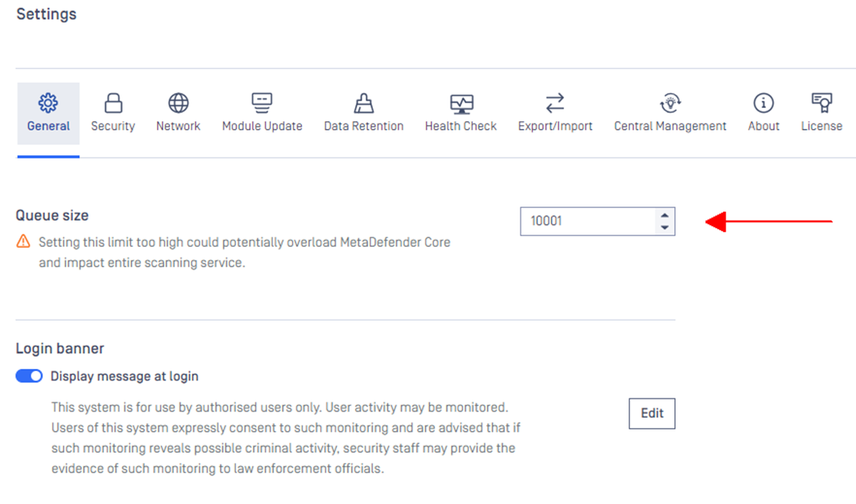The image size is (856, 504).
Task: Open the Data Retention broom icon
Action: [364, 103]
